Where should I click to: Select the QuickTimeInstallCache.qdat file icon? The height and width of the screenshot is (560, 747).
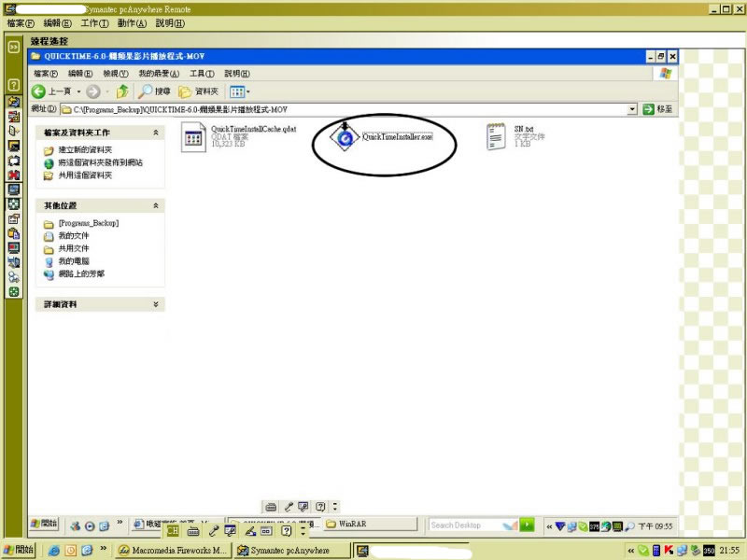(x=193, y=137)
